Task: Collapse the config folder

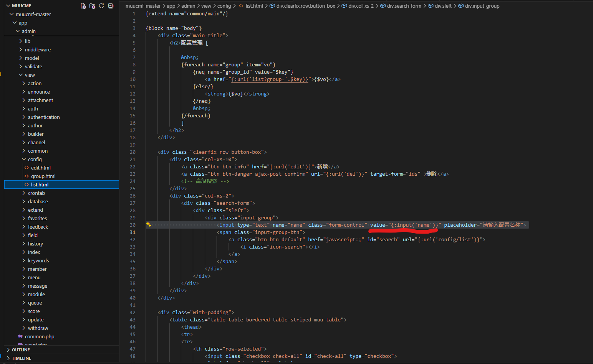Action: pyautogui.click(x=35, y=159)
